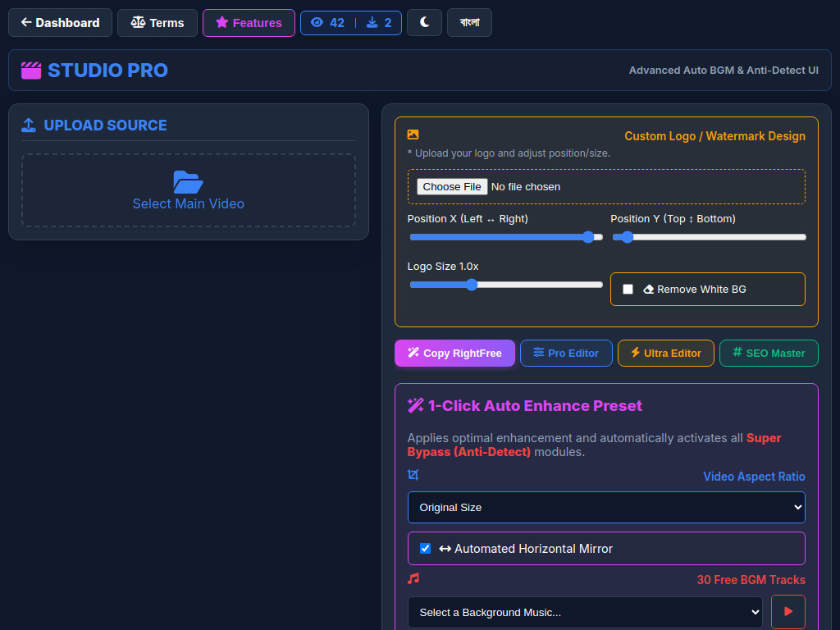840x630 pixels.
Task: Click the view count number 42
Action: click(x=337, y=22)
